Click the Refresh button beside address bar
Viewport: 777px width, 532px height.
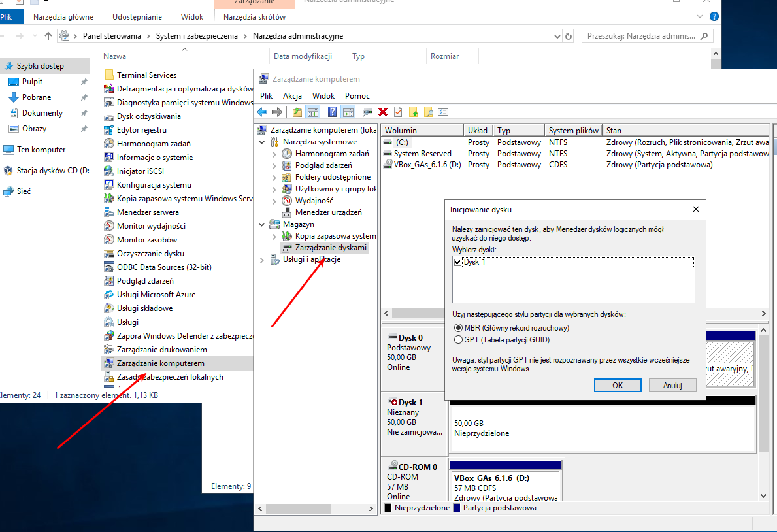tap(569, 36)
